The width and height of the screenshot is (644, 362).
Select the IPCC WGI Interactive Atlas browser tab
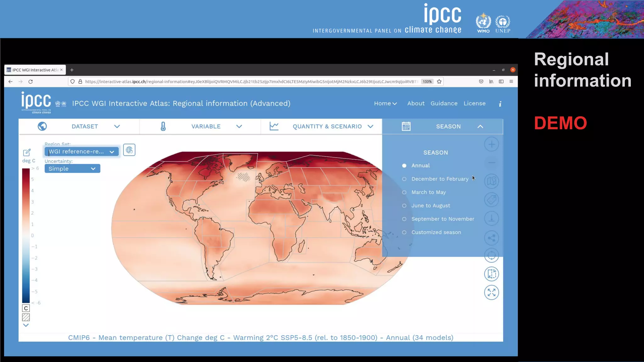tap(35, 70)
